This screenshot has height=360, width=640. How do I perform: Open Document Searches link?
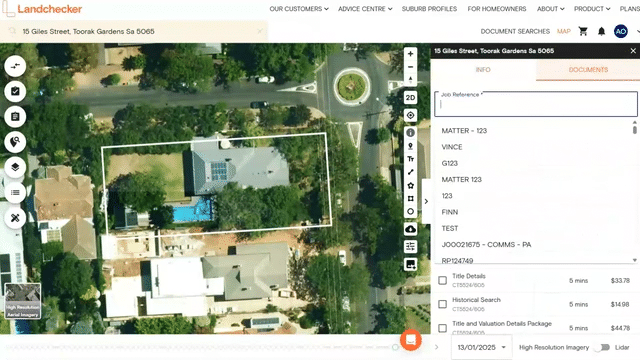tap(515, 31)
